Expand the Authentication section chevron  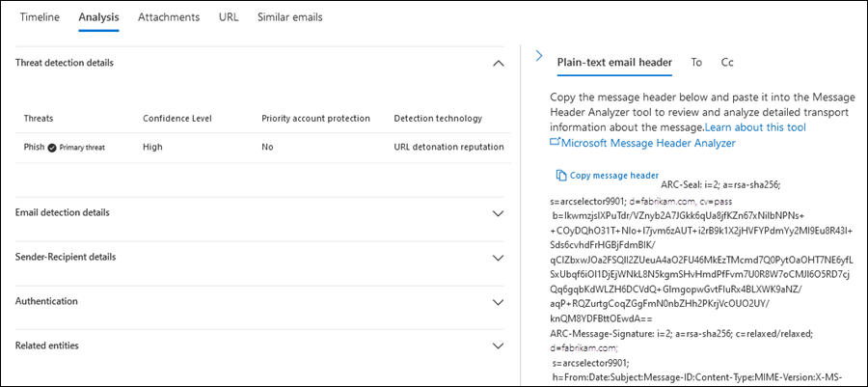coord(499,302)
